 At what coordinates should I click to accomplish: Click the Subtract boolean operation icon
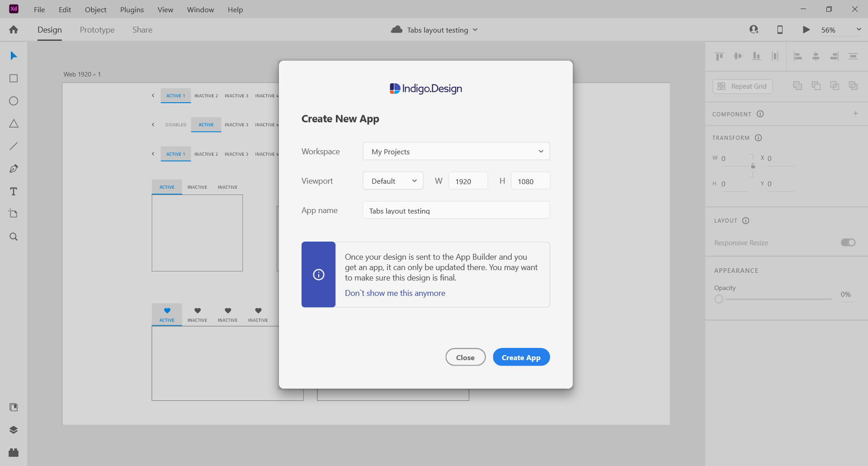point(816,86)
